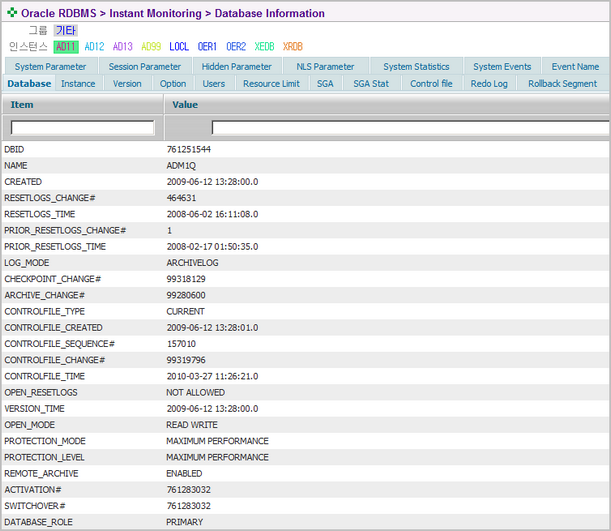Open the Resource Limit tab

point(271,84)
